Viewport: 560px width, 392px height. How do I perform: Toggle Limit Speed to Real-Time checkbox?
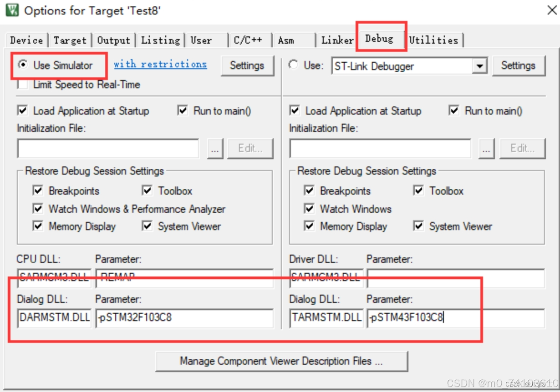click(23, 85)
